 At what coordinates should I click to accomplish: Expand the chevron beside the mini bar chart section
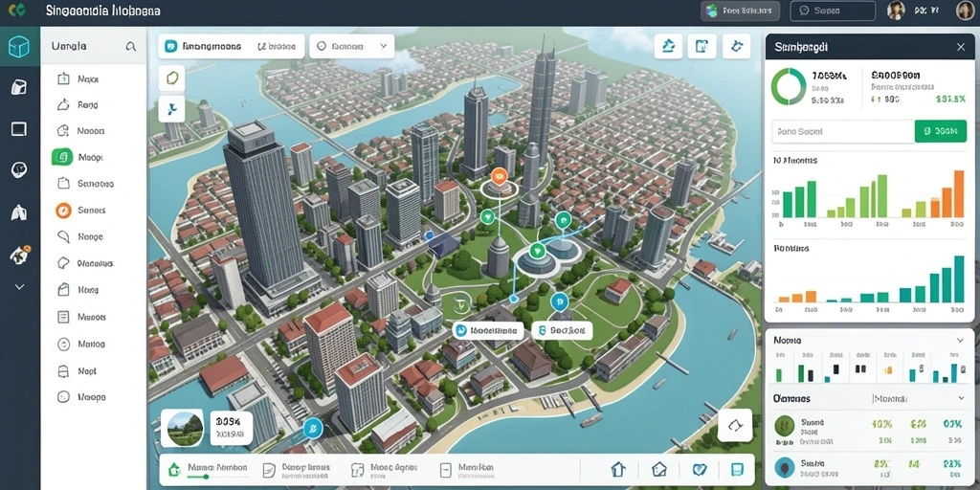960,340
